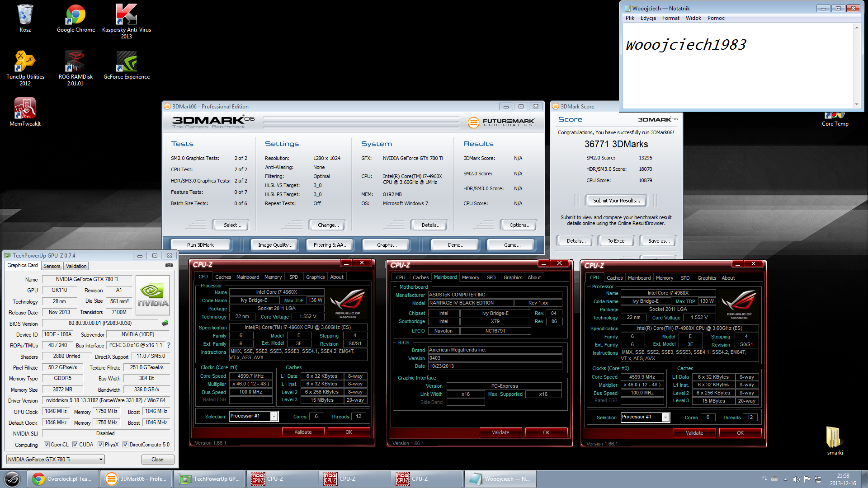868x488 pixels.
Task: Open Graphics tab in left CPU-Z window
Action: (x=315, y=277)
